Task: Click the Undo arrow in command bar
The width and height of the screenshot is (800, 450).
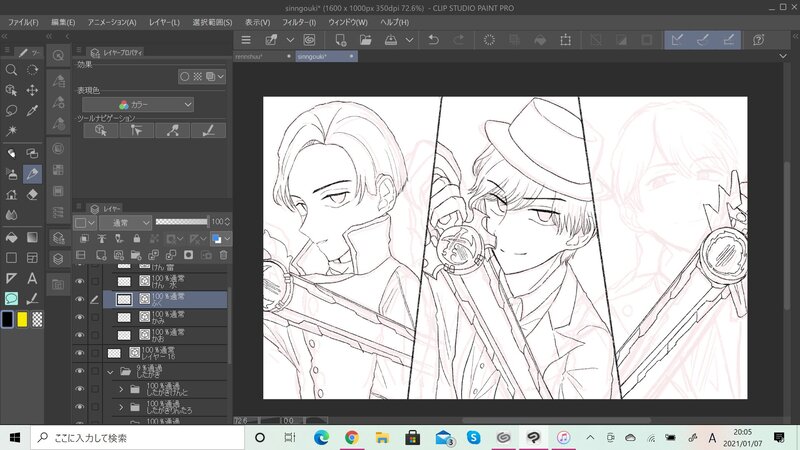Action: [434, 40]
